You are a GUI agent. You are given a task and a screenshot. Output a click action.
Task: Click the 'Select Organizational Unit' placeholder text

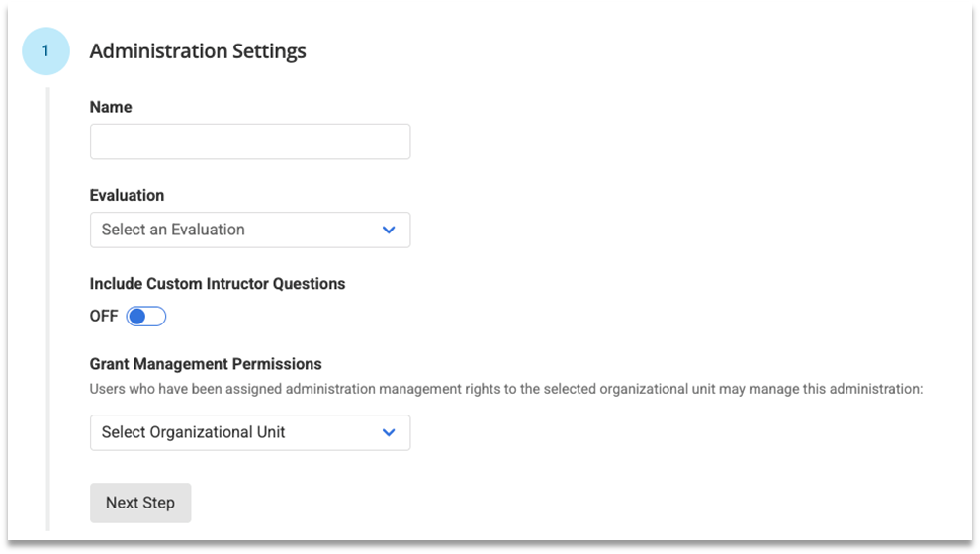194,432
